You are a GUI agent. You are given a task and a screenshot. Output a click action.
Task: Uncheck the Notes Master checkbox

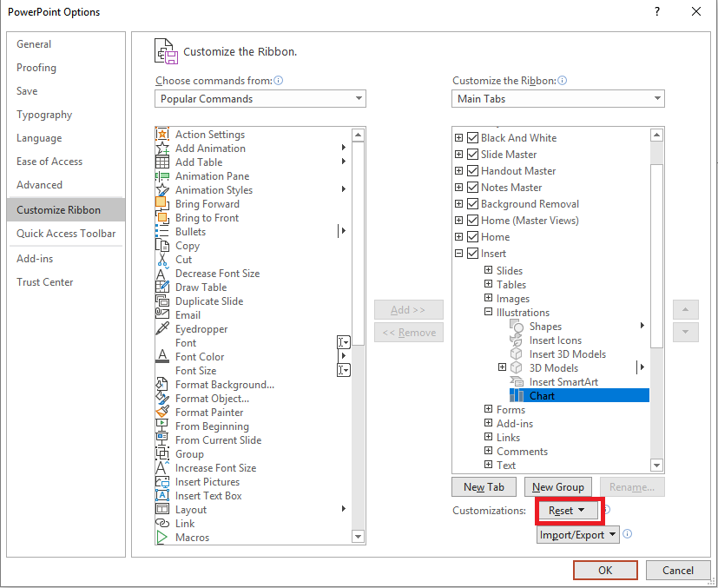(472, 188)
